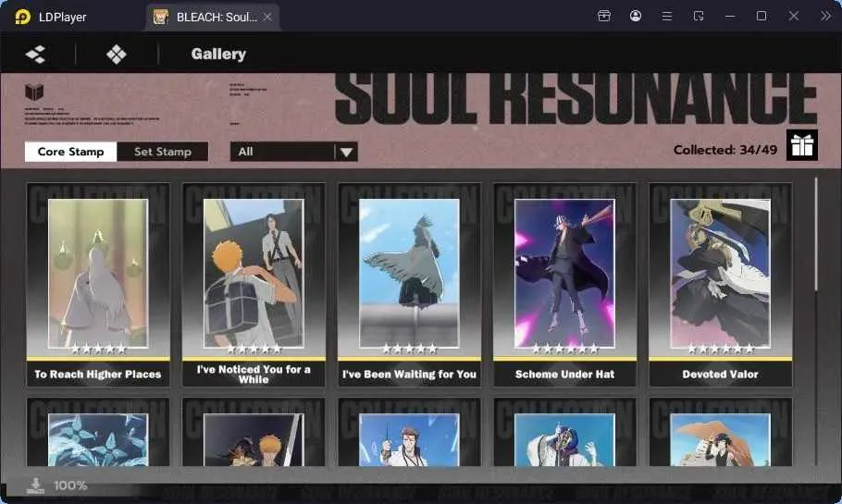The width and height of the screenshot is (842, 504).
Task: Go back with the left arrow diamond icon
Action: (35, 55)
